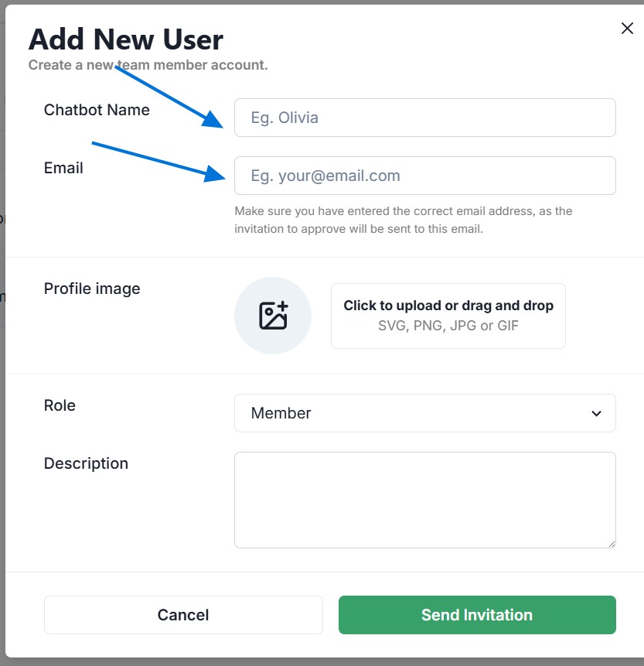644x666 pixels.
Task: Click the 'SVG, PNG, JPG or GIF' hint text
Action: [x=448, y=326]
